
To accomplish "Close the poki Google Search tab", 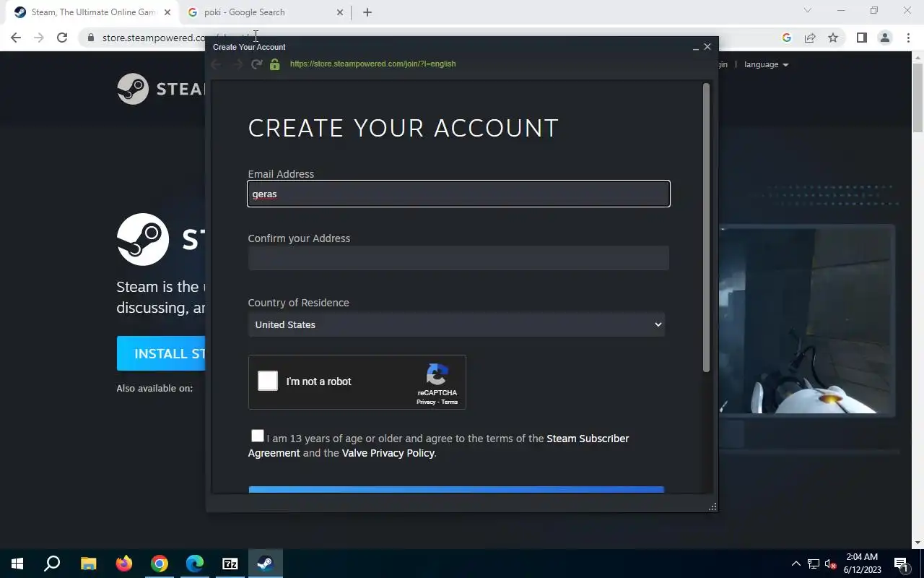I will tap(340, 12).
